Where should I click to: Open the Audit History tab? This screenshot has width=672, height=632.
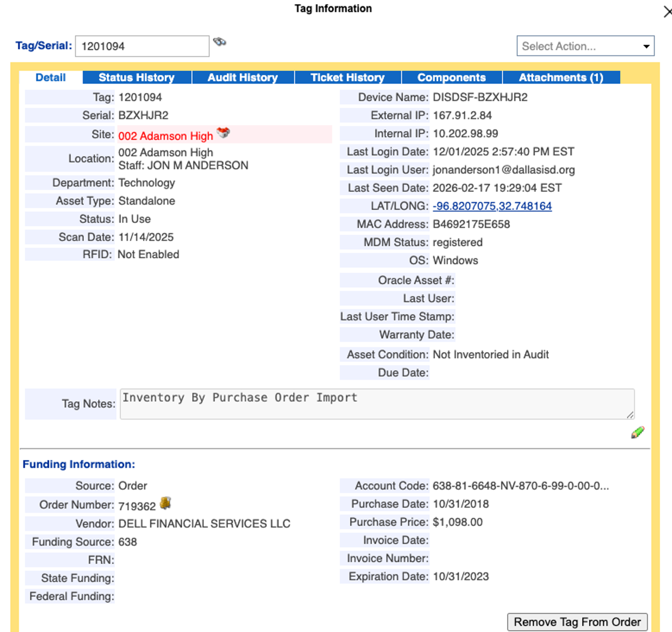tap(243, 77)
